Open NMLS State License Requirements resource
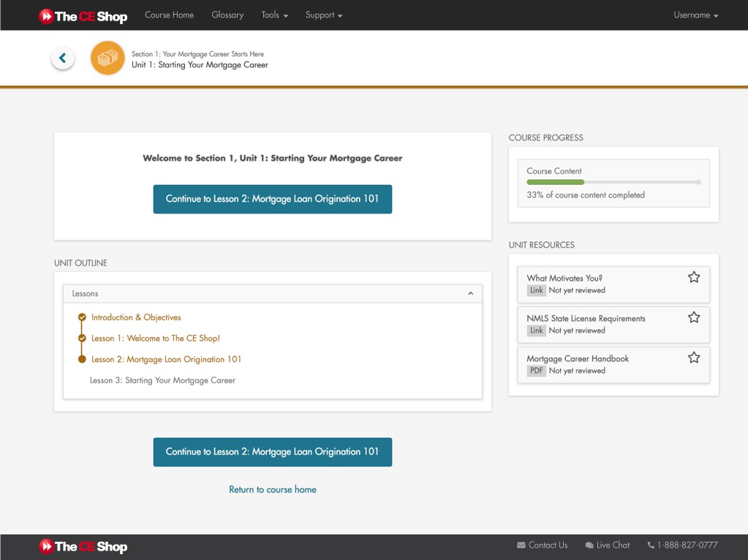 pos(586,318)
